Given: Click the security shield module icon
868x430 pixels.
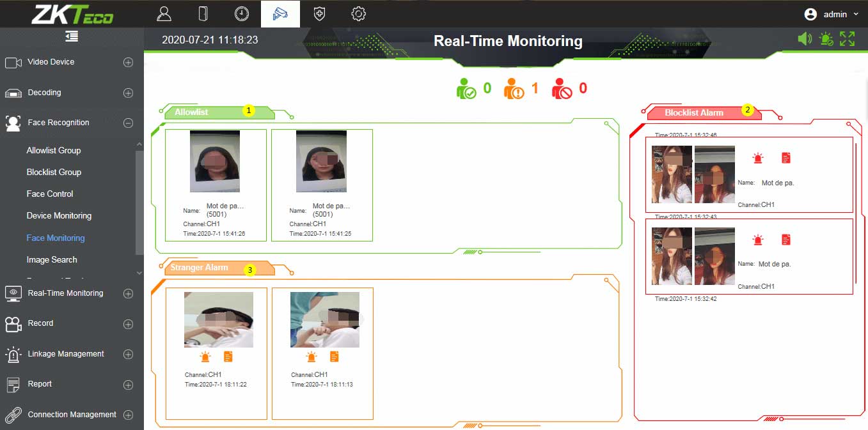Looking at the screenshot, I should coord(320,13).
